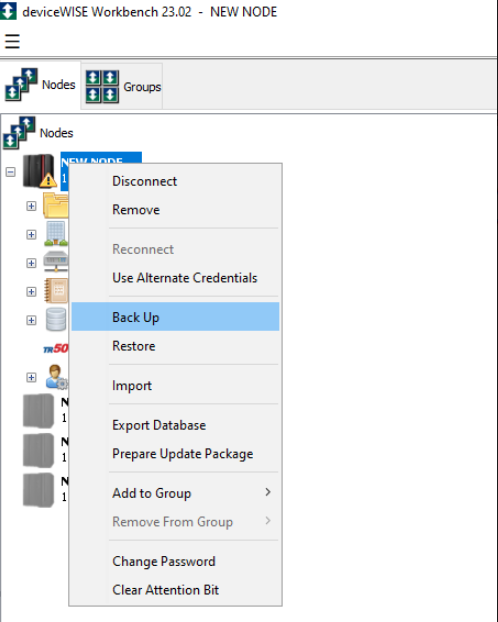Switch to the Nodes tab

coord(40,85)
